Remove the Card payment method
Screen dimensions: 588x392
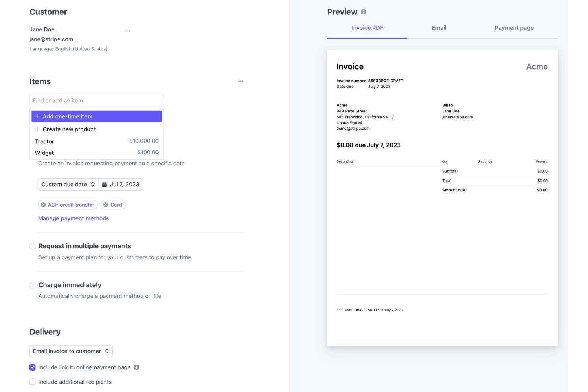(x=106, y=205)
